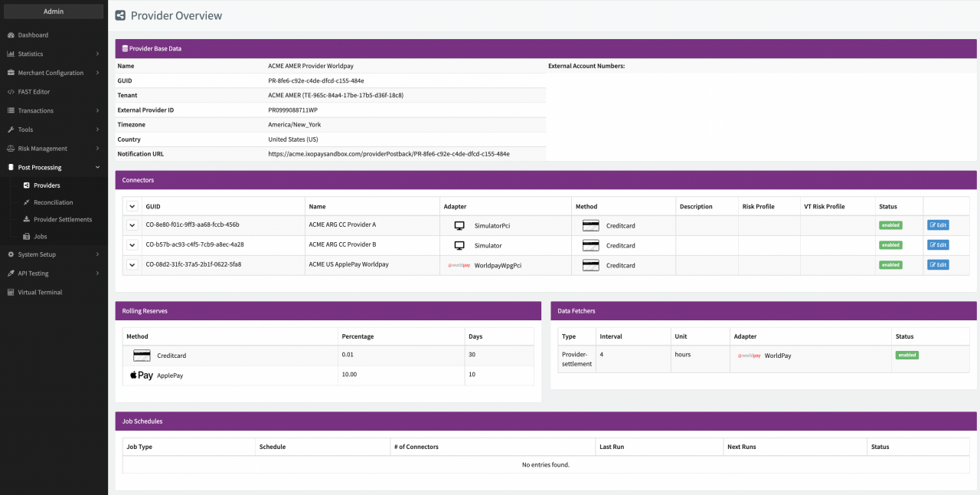Click the Admin header at sidebar top
Screen dimensions: 980x495
click(54, 11)
